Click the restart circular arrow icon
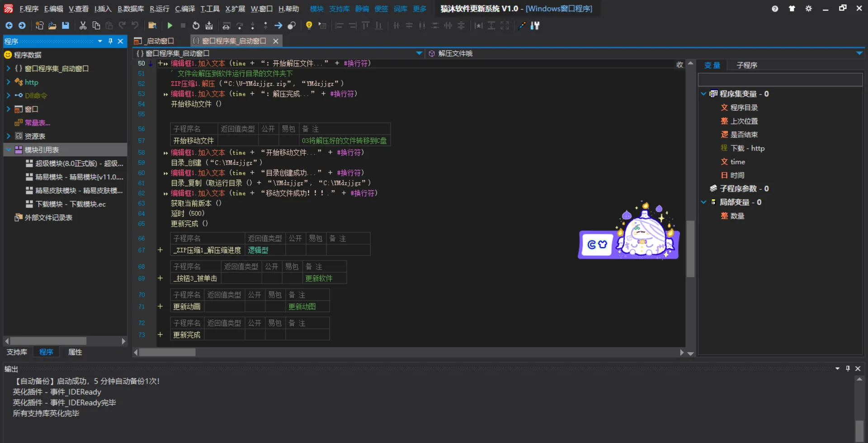The width and height of the screenshot is (868, 443). tap(196, 26)
